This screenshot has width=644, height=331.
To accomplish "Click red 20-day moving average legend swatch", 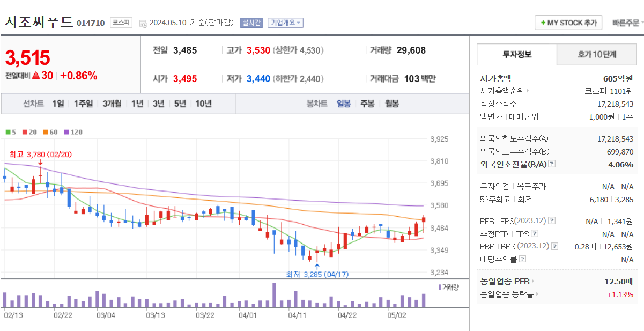I will [x=25, y=132].
